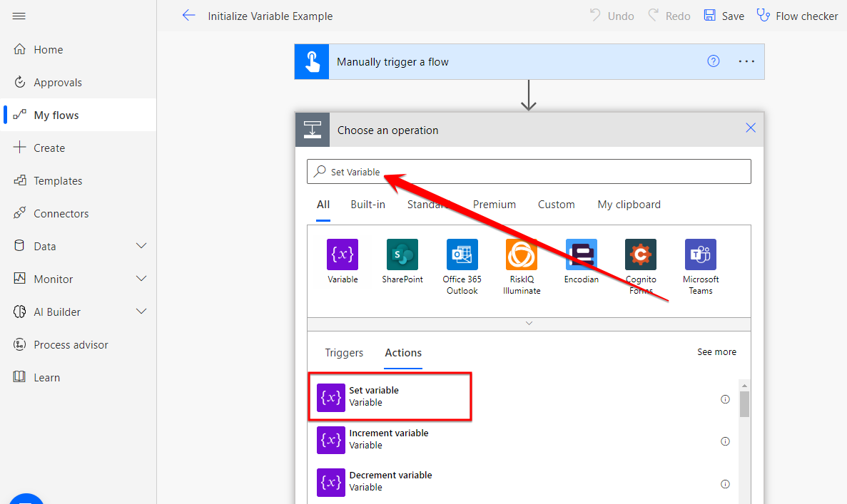The image size is (847, 504).
Task: Expand the Data menu in sidebar
Action: [x=141, y=246]
